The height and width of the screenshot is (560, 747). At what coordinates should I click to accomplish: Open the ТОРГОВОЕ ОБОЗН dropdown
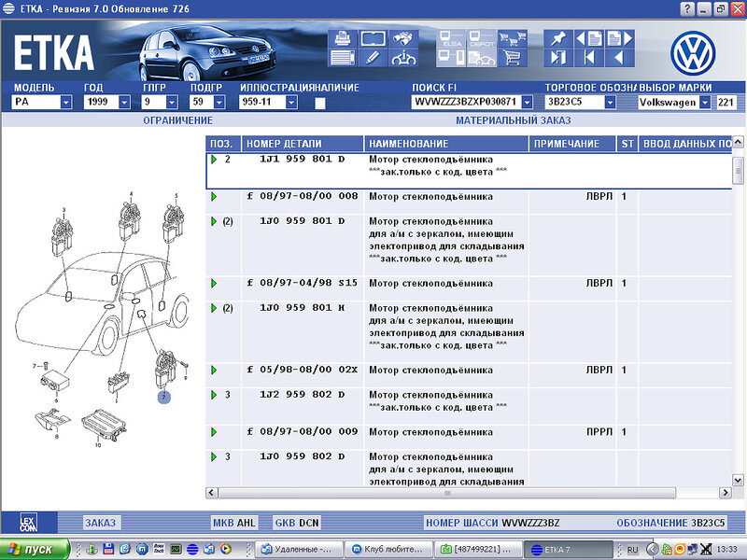click(610, 102)
